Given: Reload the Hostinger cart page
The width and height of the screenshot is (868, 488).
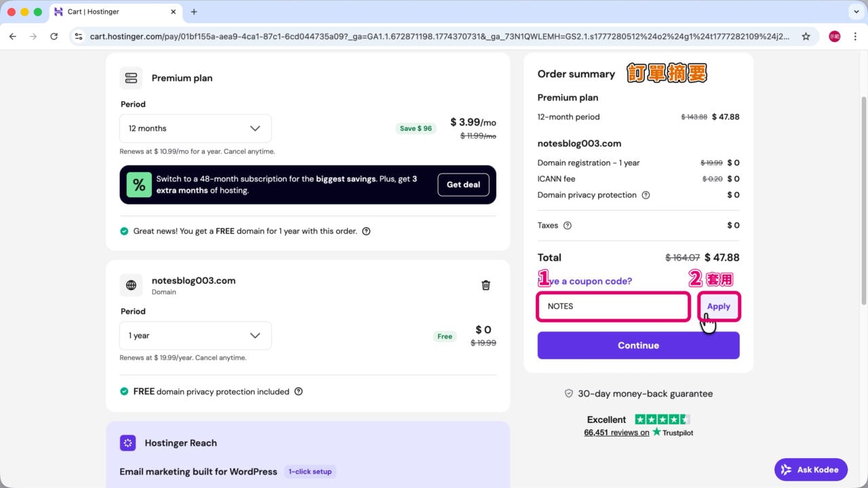Looking at the screenshot, I should (54, 37).
